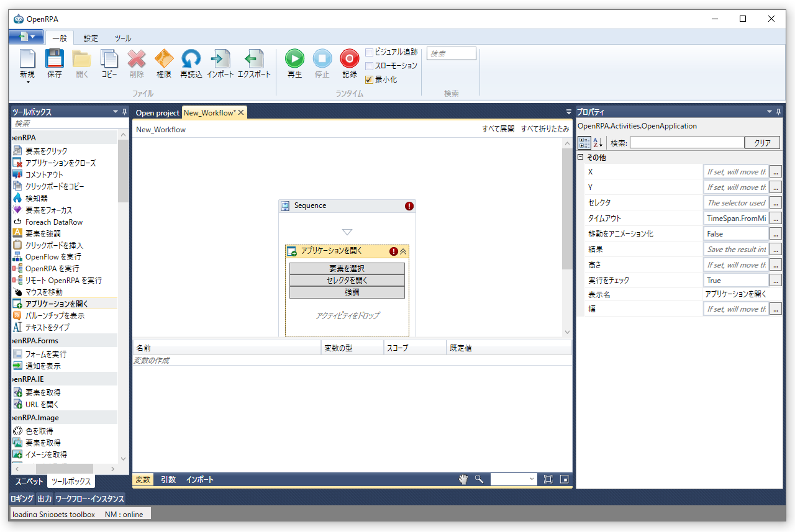Click すべて展開 to expand all
The height and width of the screenshot is (532, 795).
pos(498,129)
